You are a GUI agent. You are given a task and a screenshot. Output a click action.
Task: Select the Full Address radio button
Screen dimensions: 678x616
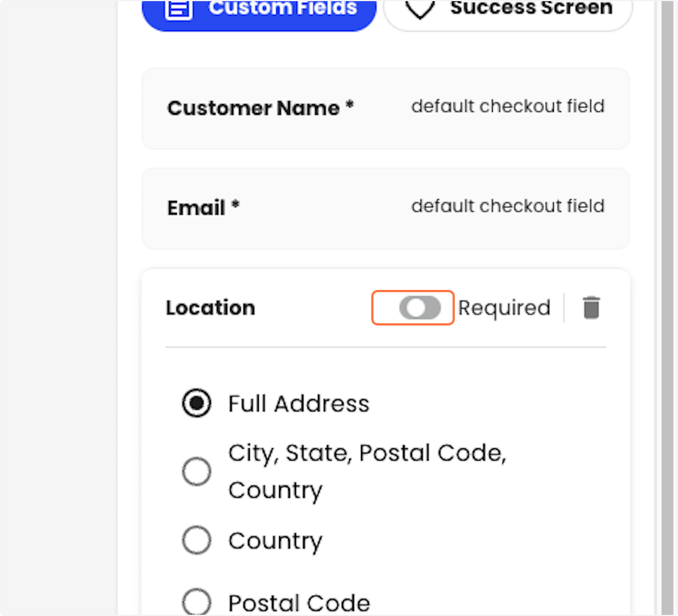pyautogui.click(x=197, y=403)
